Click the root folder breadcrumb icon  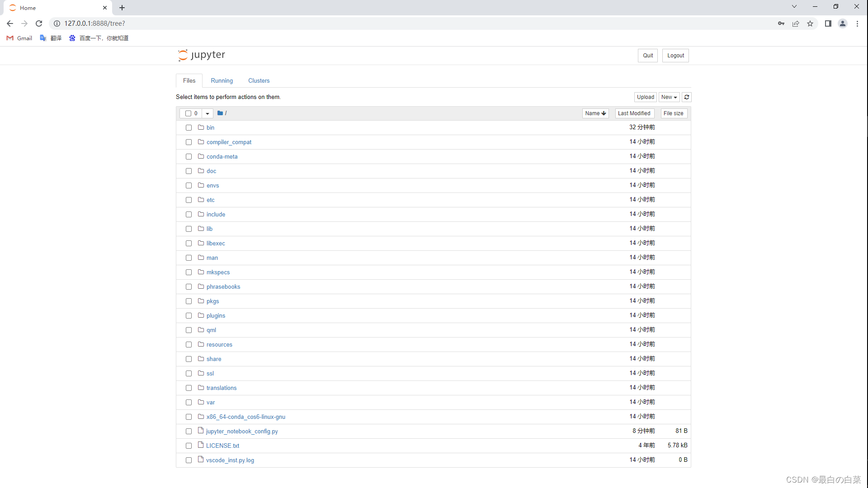pyautogui.click(x=220, y=113)
